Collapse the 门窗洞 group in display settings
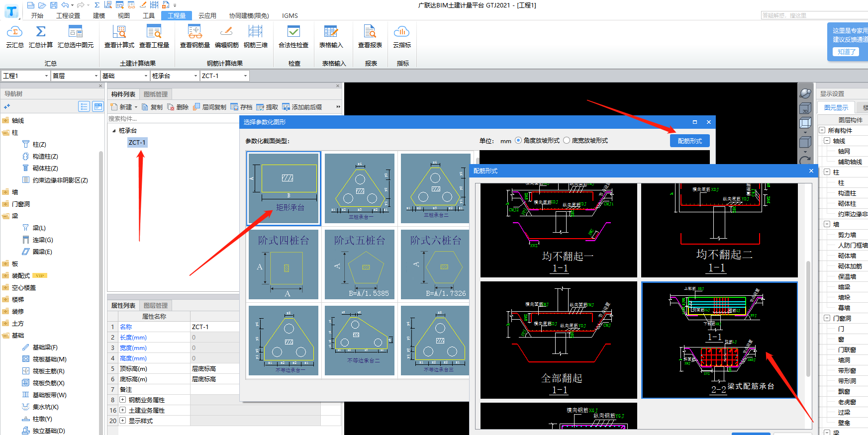 point(827,318)
